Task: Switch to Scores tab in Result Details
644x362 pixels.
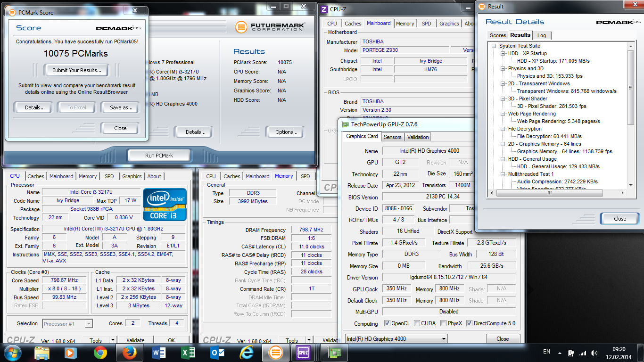Action: tap(497, 35)
